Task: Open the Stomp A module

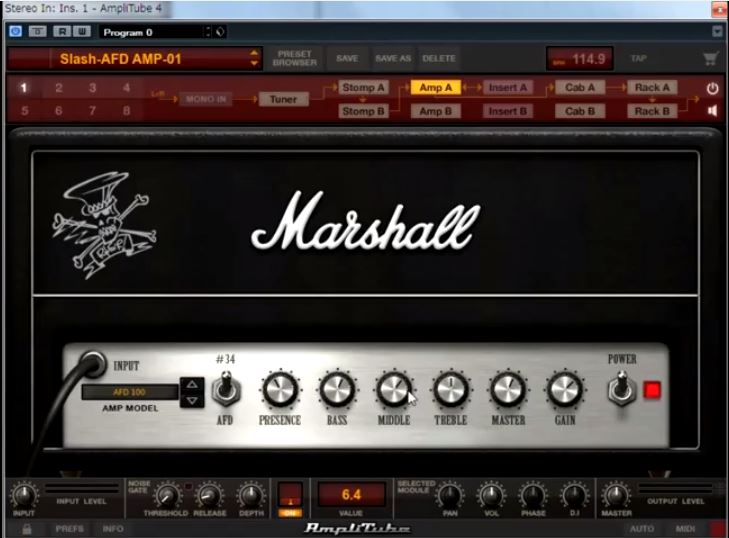Action: click(363, 87)
